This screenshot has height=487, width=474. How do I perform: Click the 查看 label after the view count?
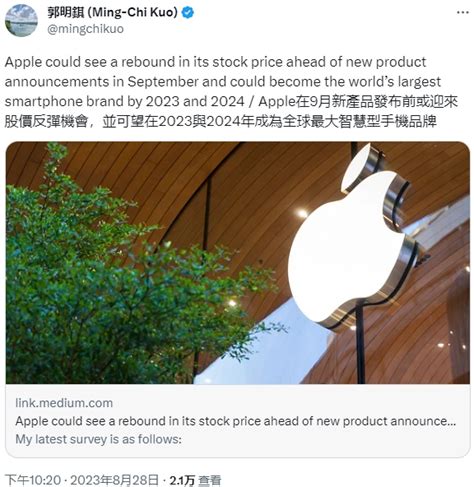[x=210, y=480]
